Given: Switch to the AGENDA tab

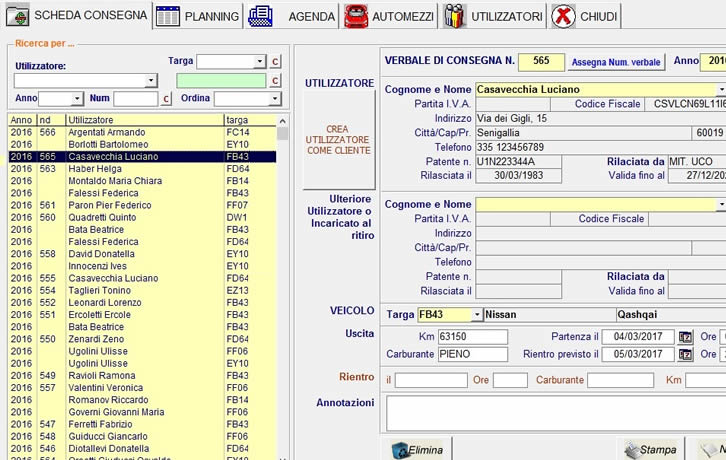Looking at the screenshot, I should [x=292, y=16].
